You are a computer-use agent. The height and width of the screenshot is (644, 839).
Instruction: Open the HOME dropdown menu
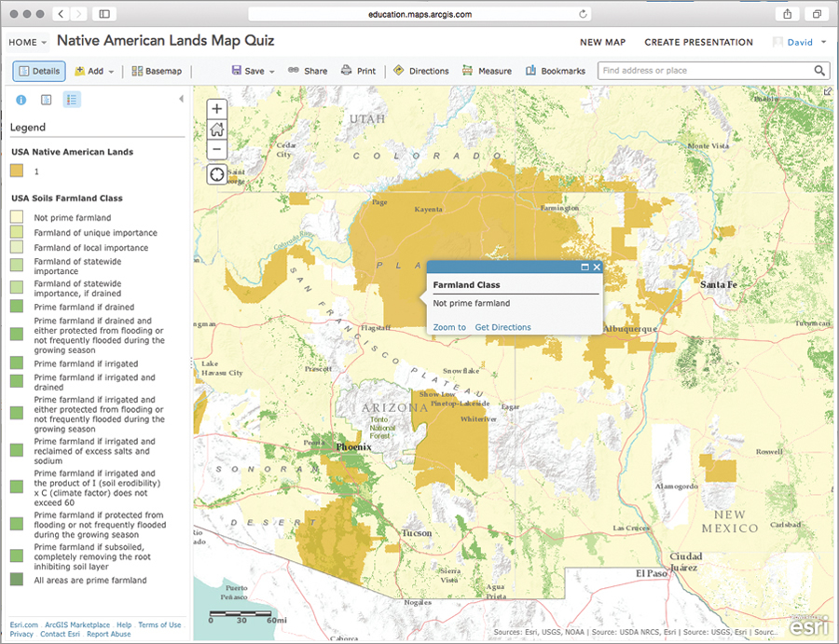pos(28,41)
